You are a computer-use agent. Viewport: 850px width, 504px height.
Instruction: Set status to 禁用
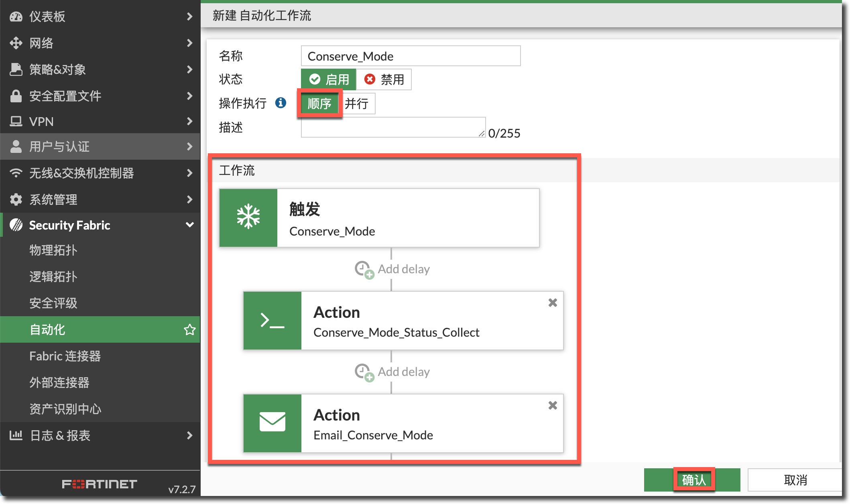pyautogui.click(x=384, y=79)
